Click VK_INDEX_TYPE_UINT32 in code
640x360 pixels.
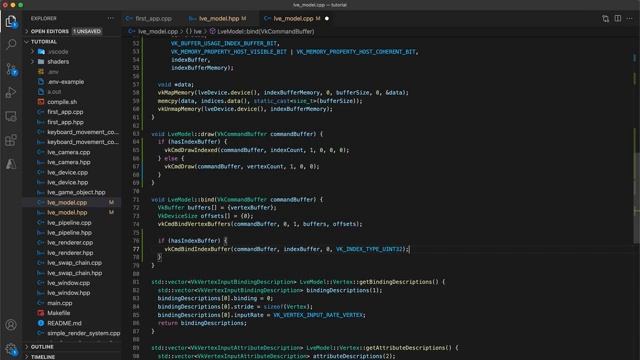369,249
